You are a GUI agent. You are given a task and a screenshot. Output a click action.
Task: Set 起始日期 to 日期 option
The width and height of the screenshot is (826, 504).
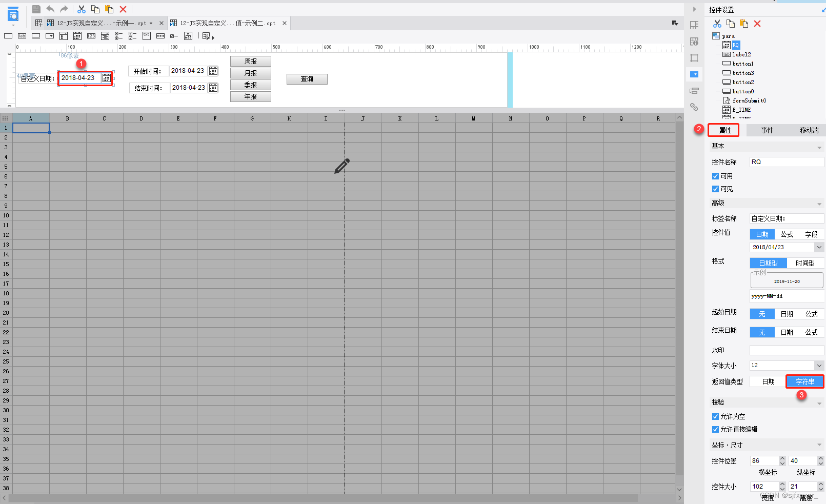pos(787,314)
